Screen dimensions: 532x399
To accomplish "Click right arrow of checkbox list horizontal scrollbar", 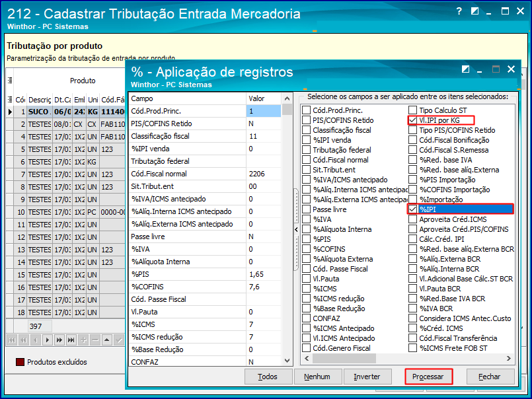I will 509,358.
